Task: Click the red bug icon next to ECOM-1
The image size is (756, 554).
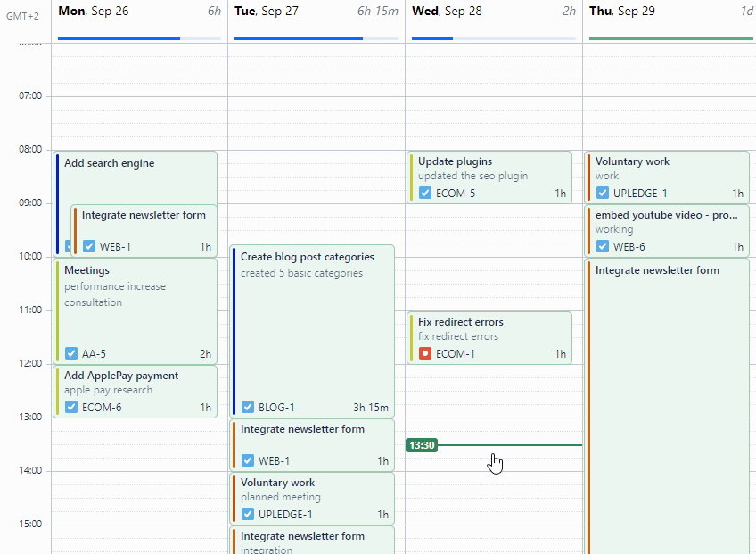Action: [x=424, y=354]
